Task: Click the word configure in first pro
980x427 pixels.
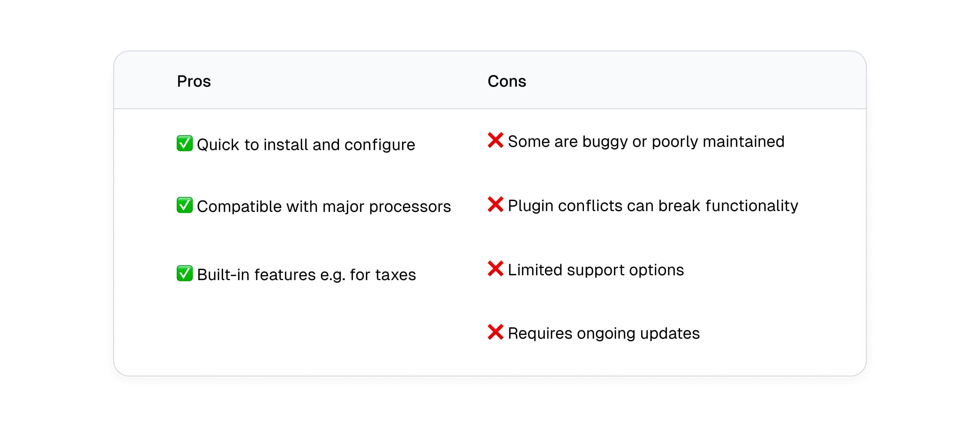Action: pos(380,145)
